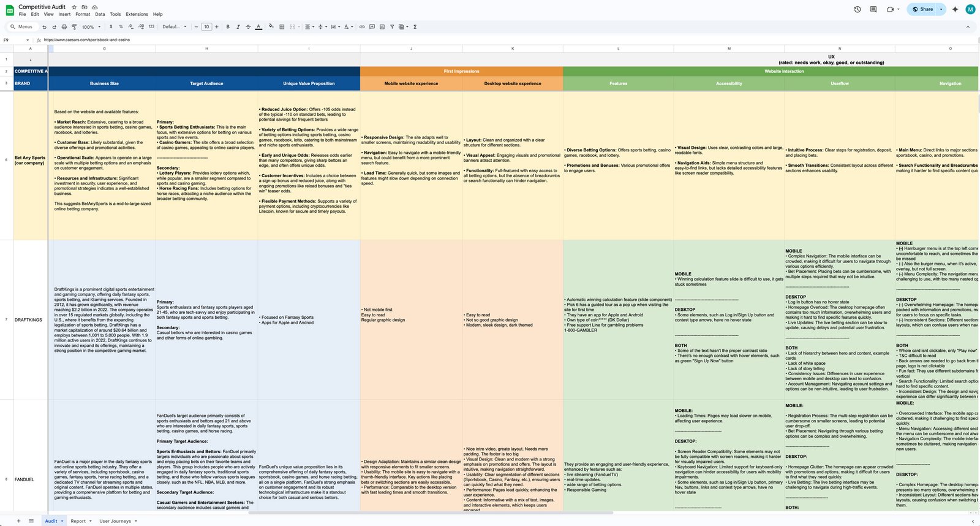Screen dimensions: 980x526
Task: Open the File menu
Action: click(22, 14)
